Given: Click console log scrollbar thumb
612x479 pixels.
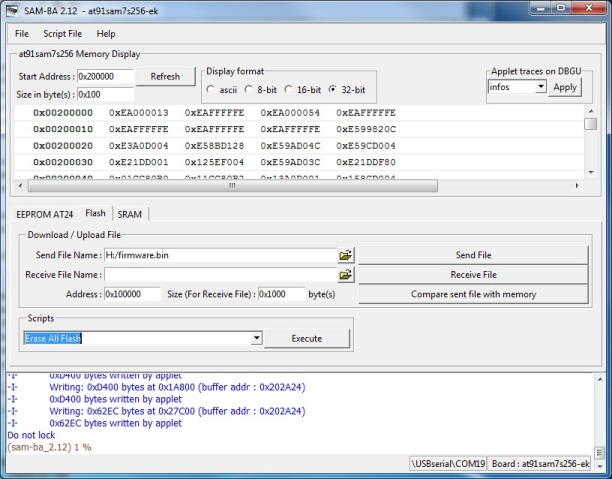Looking at the screenshot, I should (600, 452).
